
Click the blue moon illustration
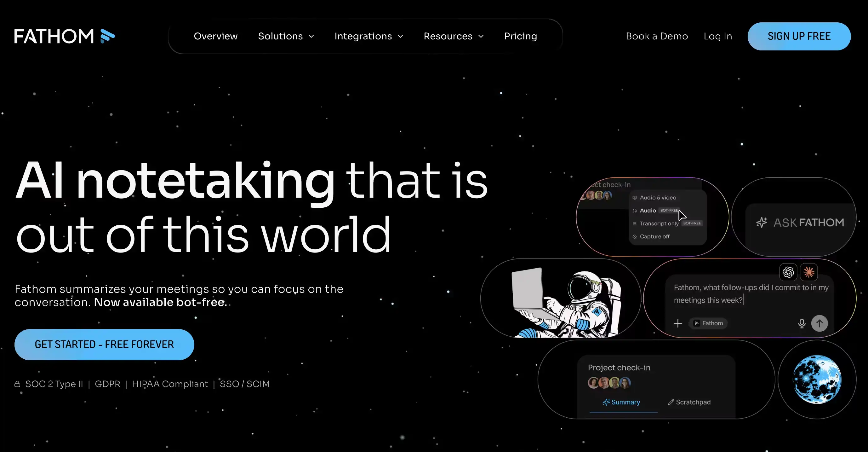coord(817,379)
